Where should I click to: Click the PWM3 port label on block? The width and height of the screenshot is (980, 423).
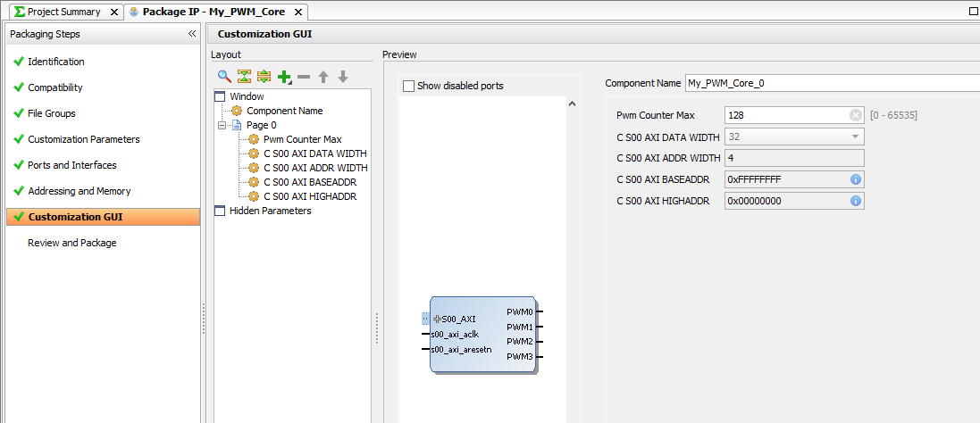point(519,358)
